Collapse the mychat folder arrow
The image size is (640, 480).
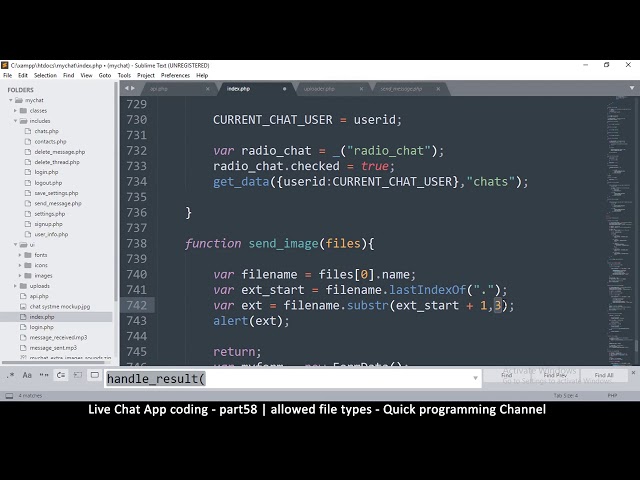11,100
